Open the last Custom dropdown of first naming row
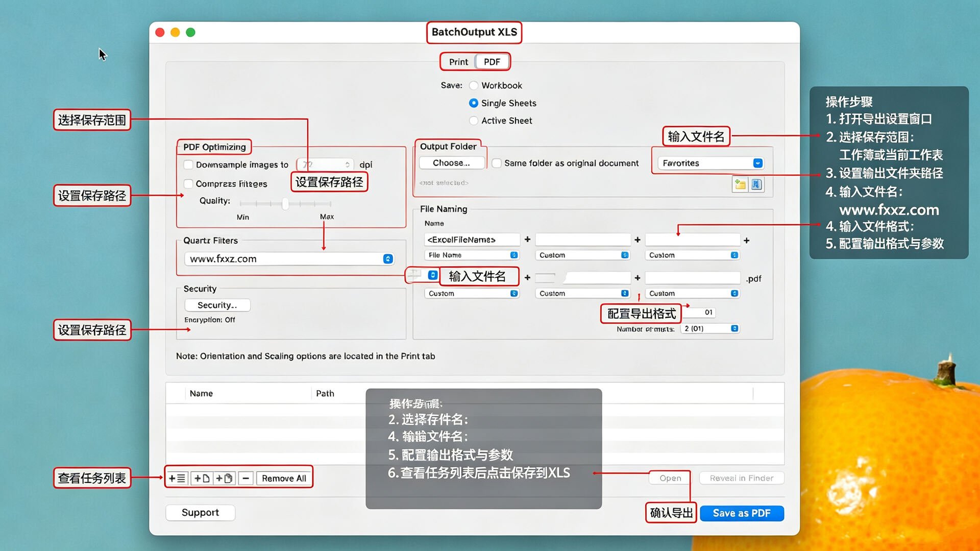Screen dimensions: 980x551 click(x=693, y=255)
